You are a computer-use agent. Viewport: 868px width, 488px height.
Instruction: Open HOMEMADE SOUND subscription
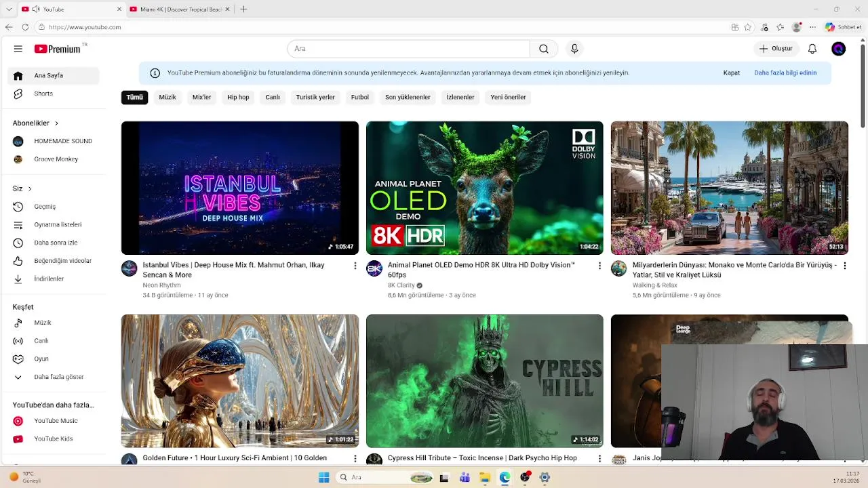[x=54, y=141]
